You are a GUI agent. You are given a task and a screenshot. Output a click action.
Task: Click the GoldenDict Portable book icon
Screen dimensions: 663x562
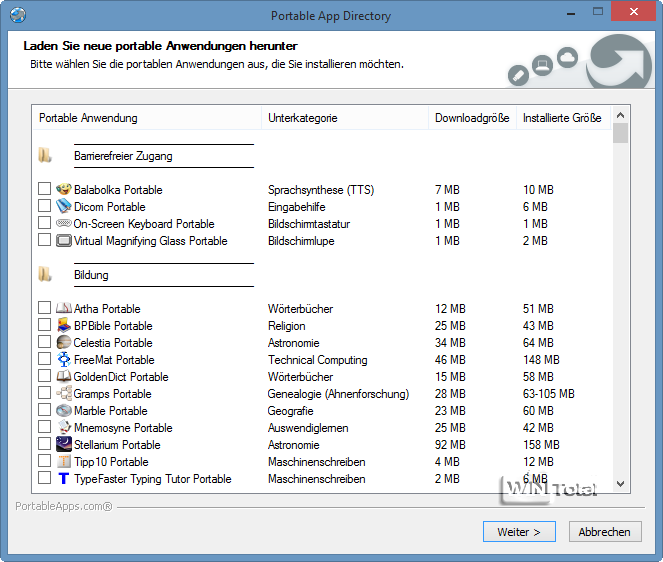(x=63, y=376)
